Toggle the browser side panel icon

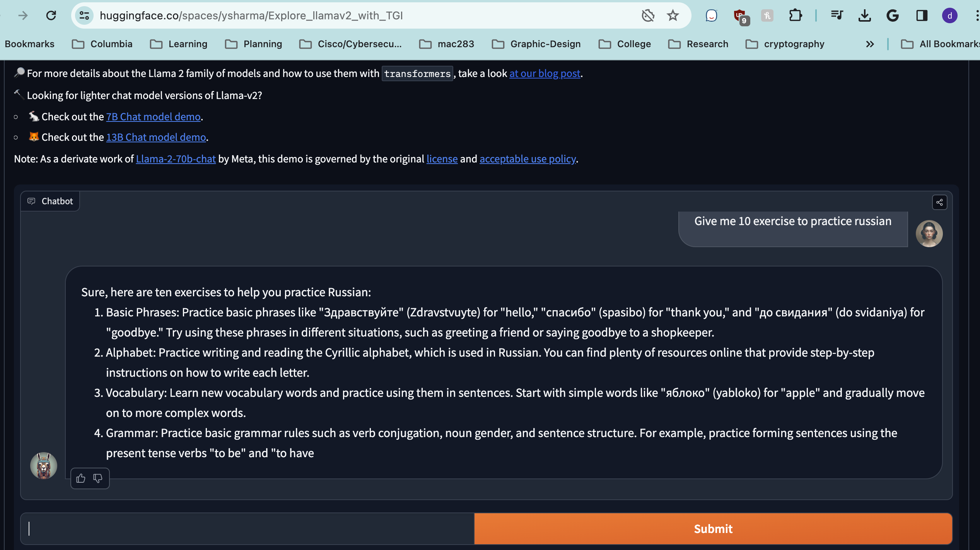click(922, 15)
